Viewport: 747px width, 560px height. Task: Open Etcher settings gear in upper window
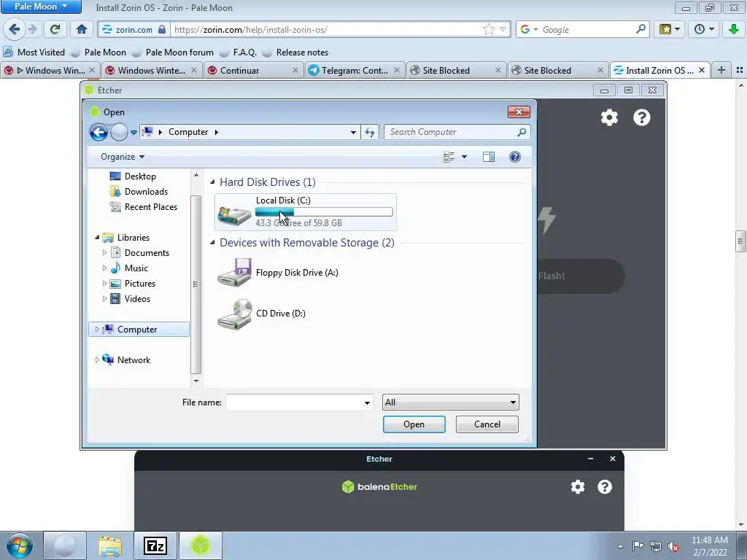click(x=609, y=117)
